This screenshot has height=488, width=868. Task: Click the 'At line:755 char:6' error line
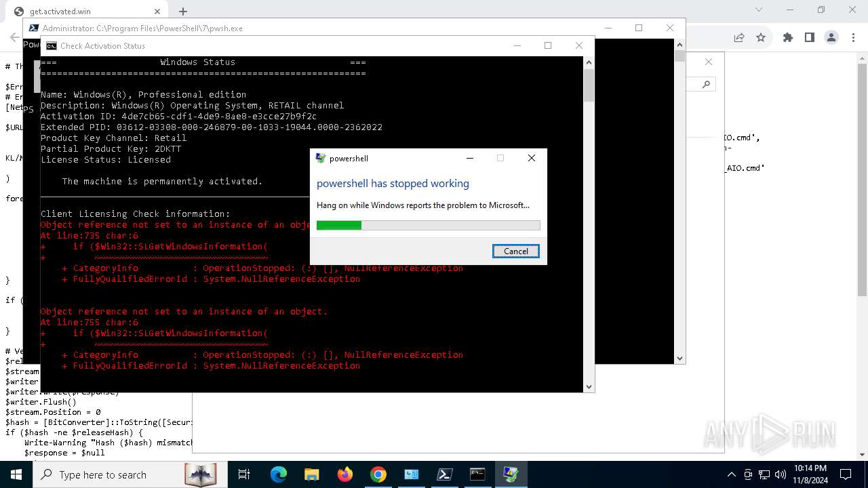coord(90,323)
